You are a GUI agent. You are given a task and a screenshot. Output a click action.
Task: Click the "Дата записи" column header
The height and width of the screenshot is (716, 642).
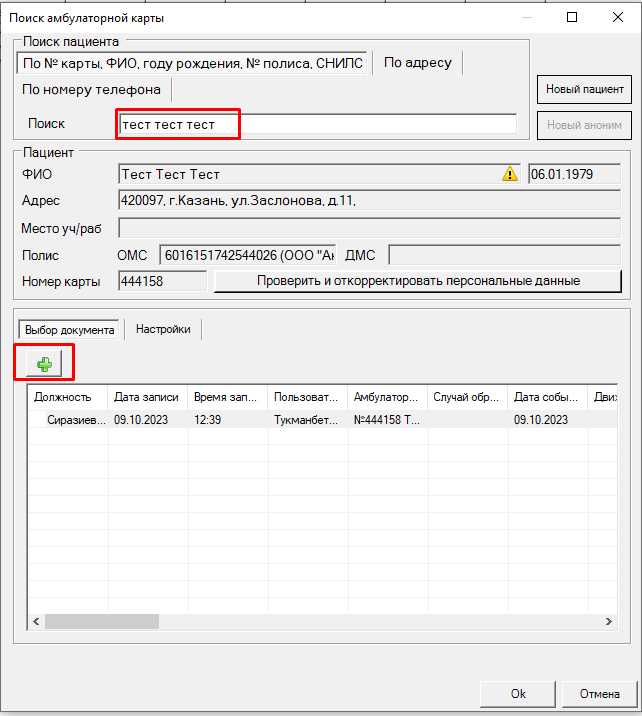coord(146,397)
